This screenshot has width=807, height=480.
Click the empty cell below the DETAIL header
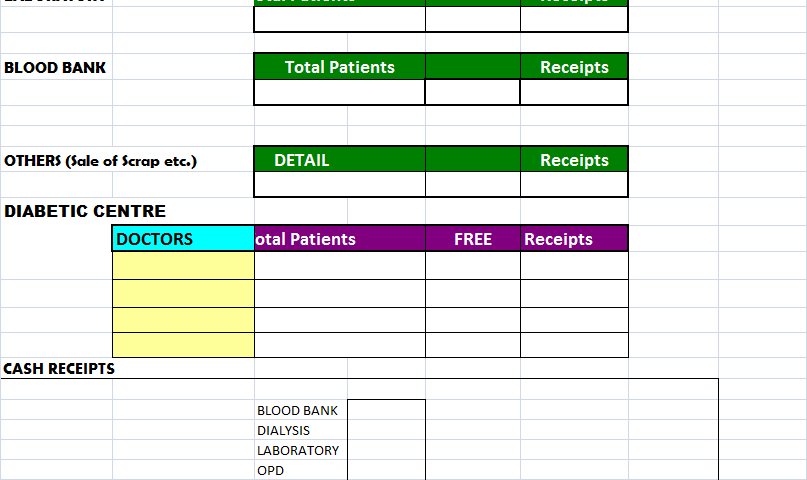tap(340, 184)
